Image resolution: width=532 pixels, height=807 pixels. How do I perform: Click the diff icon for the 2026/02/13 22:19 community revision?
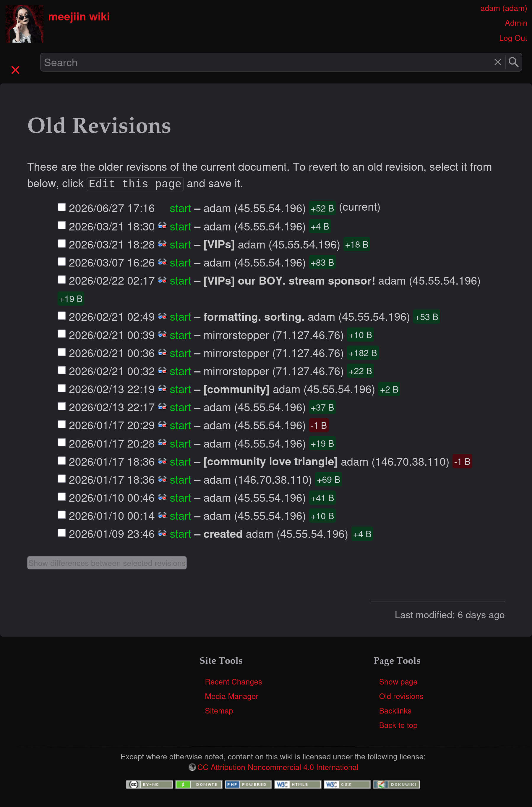pyautogui.click(x=162, y=388)
